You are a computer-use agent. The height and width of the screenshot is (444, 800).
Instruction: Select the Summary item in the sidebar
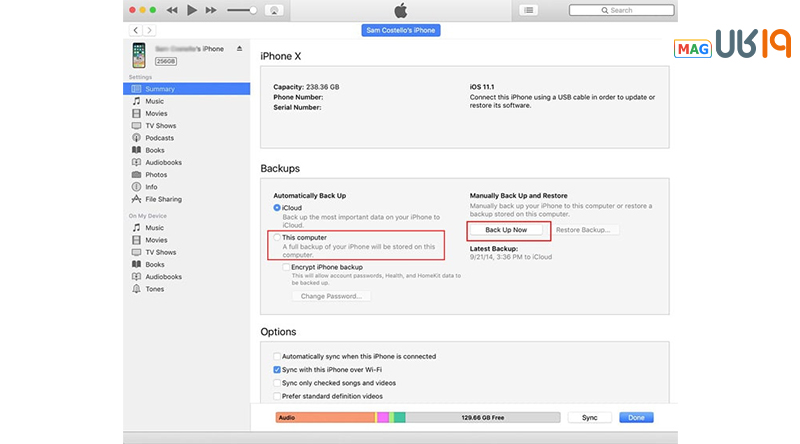[159, 89]
